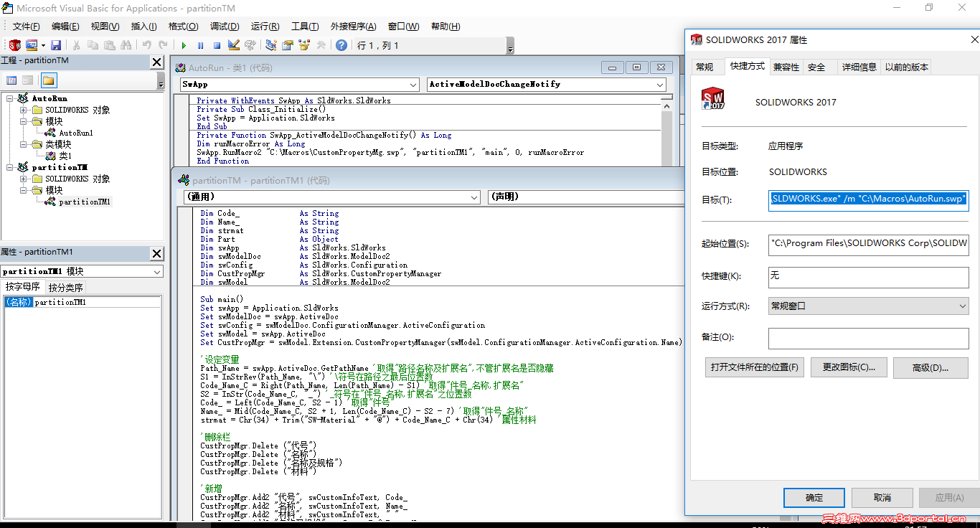Click the Reset stop icon

coord(216,45)
